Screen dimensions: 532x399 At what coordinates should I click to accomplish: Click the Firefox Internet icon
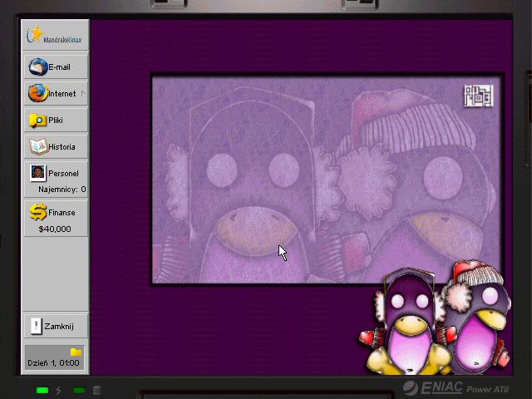[x=37, y=94]
